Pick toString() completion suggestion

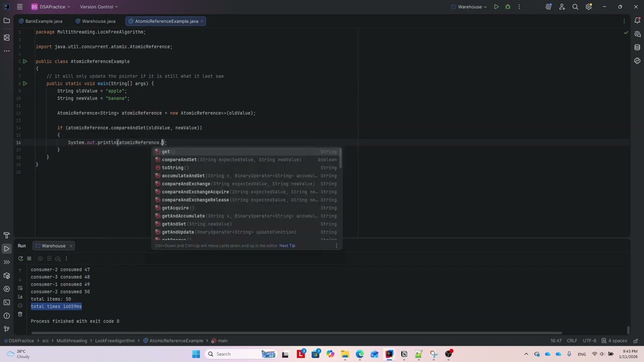pos(247,168)
